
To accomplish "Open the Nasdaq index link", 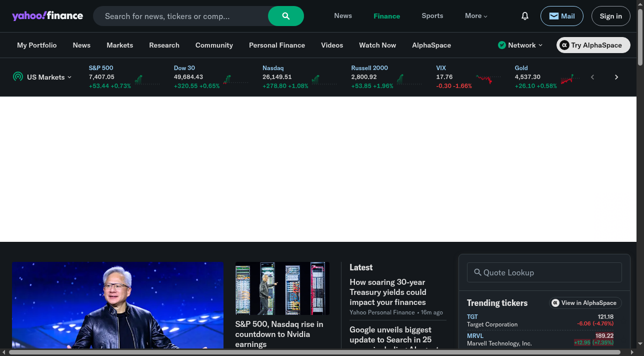I will point(273,68).
